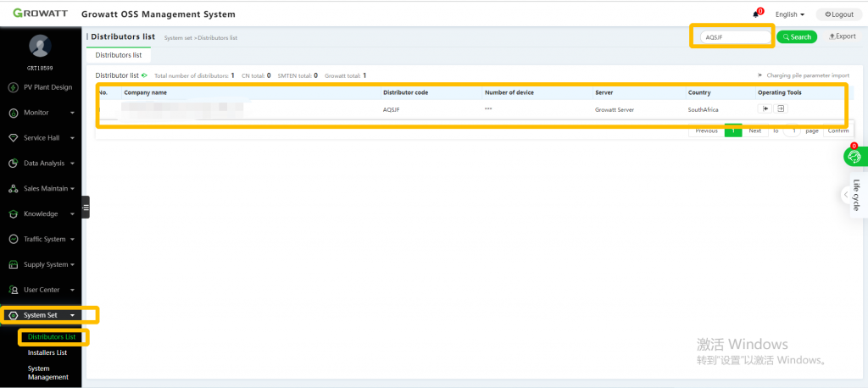Expand the Life cycle panel arrow
This screenshot has height=388, width=868.
(x=846, y=195)
